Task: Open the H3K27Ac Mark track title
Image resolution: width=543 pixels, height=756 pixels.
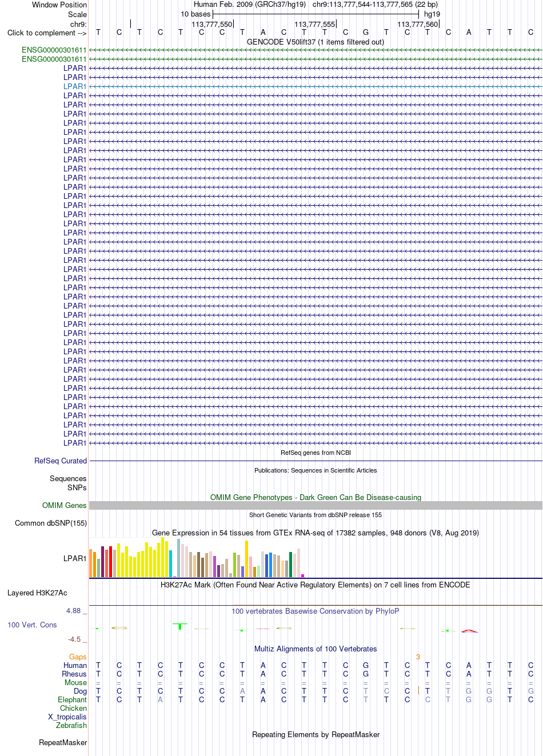Action: point(316,585)
